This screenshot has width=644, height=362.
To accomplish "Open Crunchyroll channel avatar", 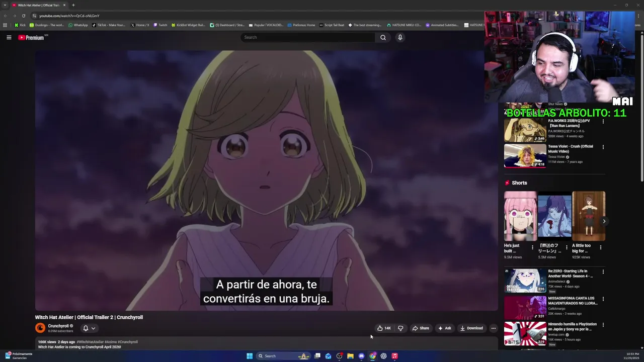I will (x=40, y=328).
